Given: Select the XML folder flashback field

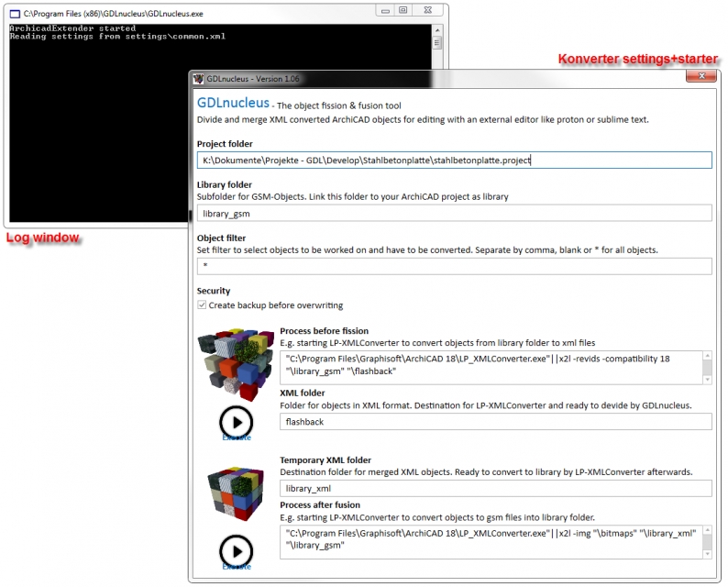Looking at the screenshot, I should click(x=495, y=422).
